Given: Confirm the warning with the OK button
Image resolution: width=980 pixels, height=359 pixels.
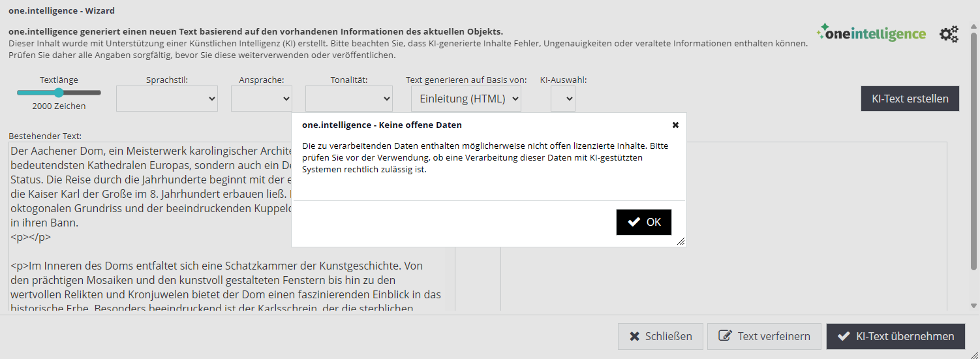Looking at the screenshot, I should [x=643, y=222].
